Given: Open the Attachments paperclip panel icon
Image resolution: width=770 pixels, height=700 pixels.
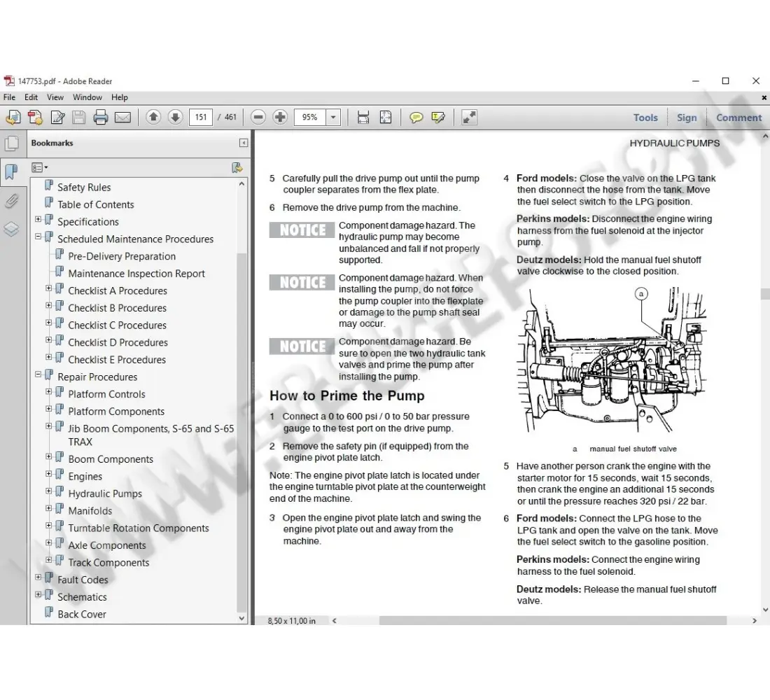Looking at the screenshot, I should tap(12, 201).
